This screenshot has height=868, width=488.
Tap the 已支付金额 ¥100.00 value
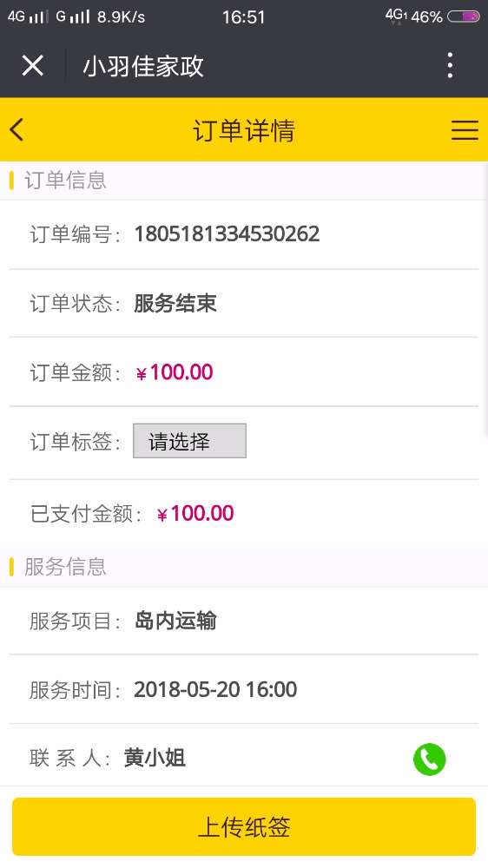195,514
